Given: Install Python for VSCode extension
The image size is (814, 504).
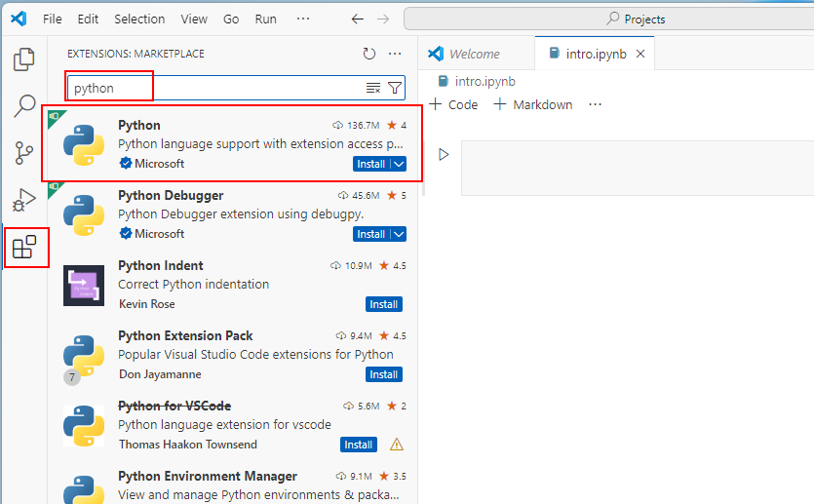Looking at the screenshot, I should pos(359,445).
